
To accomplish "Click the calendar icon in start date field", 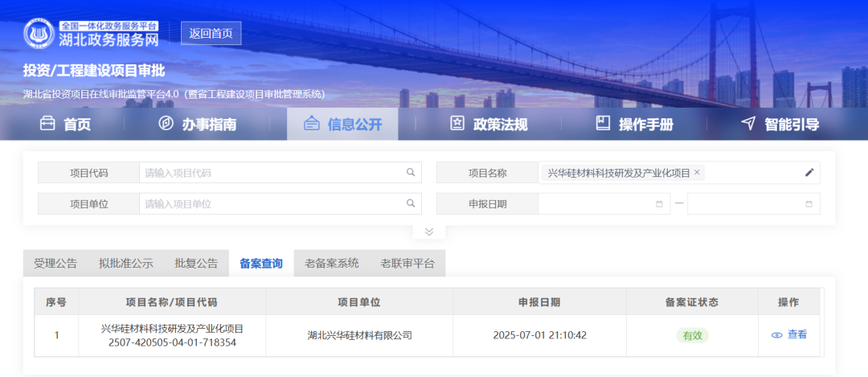I will [x=659, y=203].
